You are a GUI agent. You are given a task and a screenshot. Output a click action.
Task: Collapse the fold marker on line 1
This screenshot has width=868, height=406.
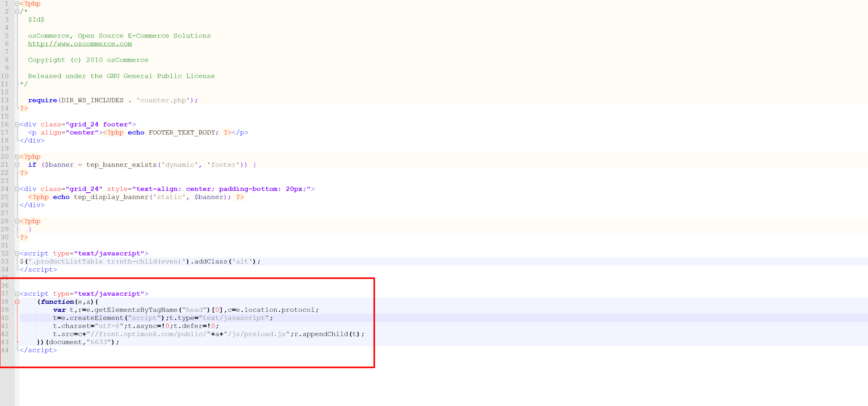tap(17, 4)
